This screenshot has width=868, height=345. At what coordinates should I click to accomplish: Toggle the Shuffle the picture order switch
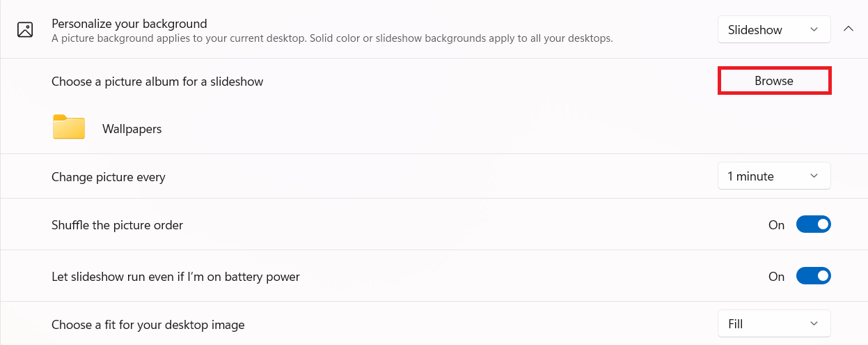(x=813, y=225)
